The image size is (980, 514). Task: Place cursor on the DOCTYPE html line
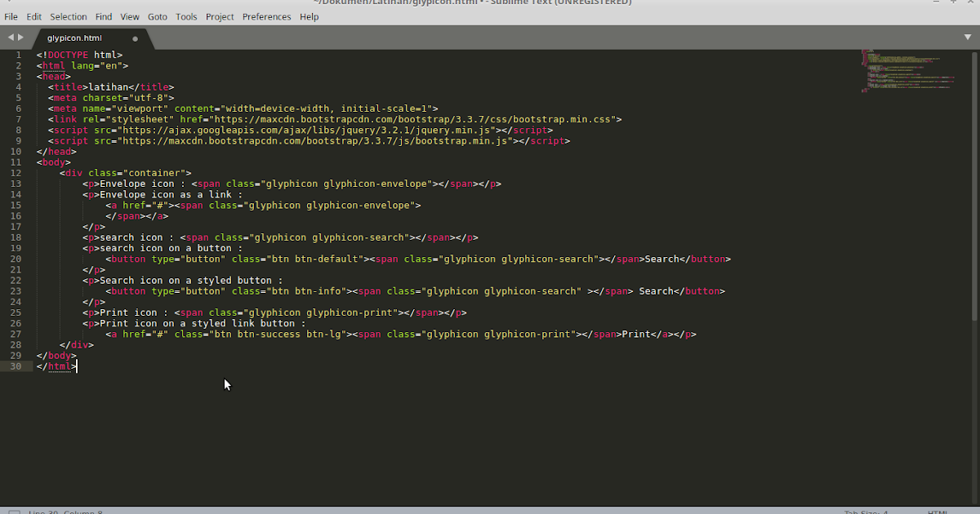coord(79,55)
